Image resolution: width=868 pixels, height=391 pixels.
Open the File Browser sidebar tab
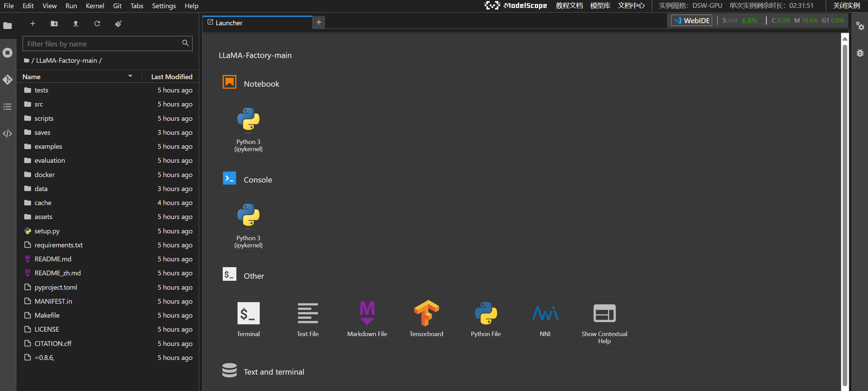(8, 26)
